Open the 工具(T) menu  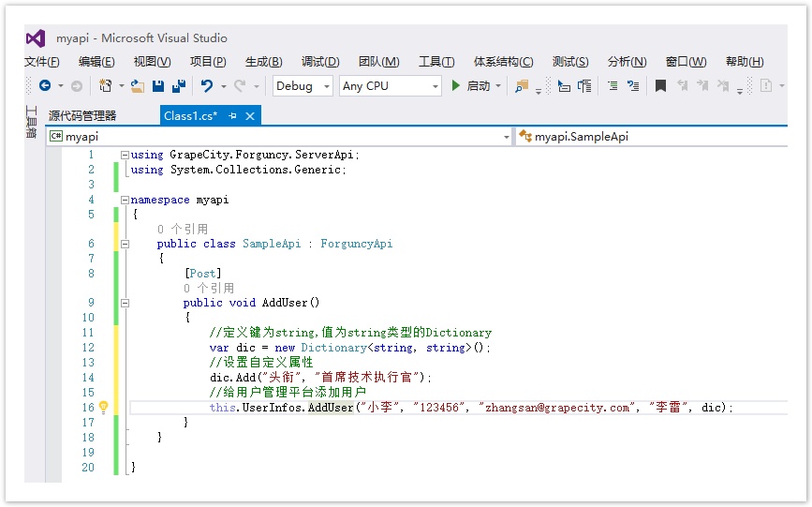tap(436, 62)
